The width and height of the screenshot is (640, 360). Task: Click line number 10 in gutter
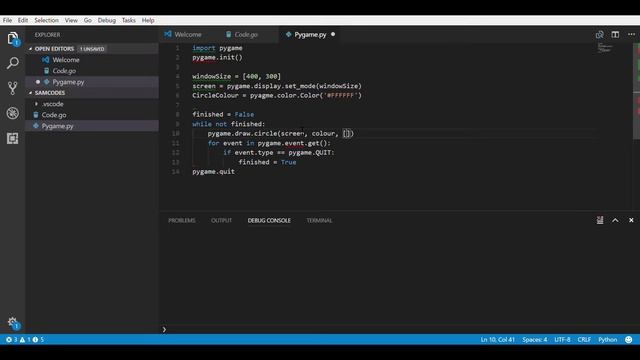(176, 133)
